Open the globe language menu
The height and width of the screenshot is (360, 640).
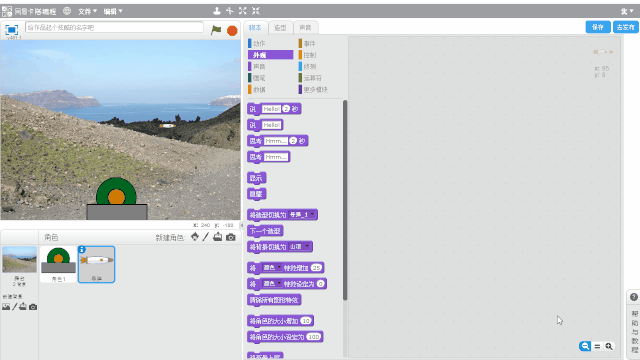[x=67, y=11]
